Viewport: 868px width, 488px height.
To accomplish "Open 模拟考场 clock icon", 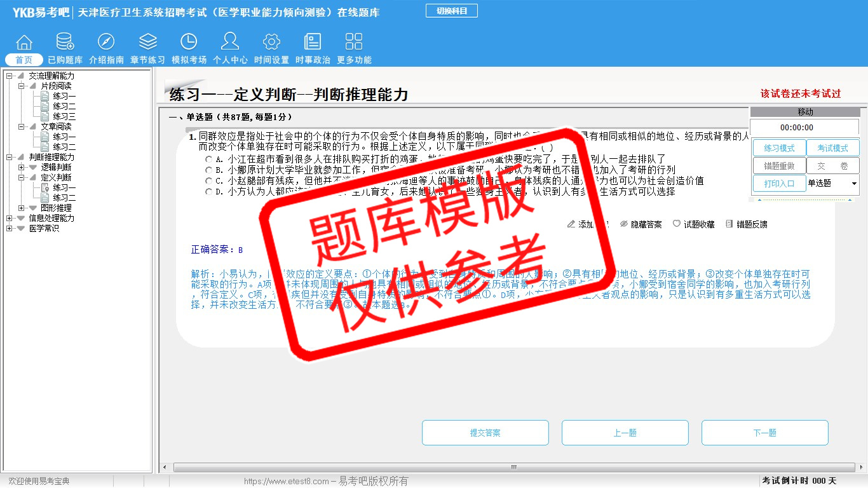I will [189, 43].
